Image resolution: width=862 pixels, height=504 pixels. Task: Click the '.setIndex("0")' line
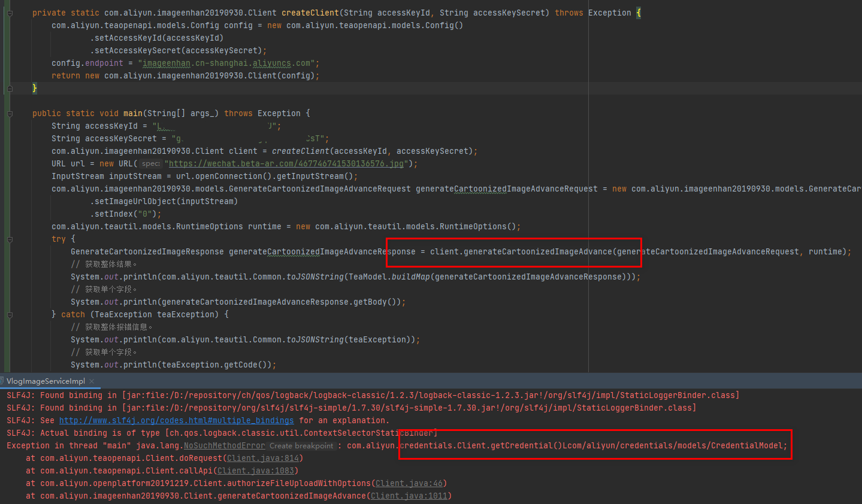pos(126,214)
